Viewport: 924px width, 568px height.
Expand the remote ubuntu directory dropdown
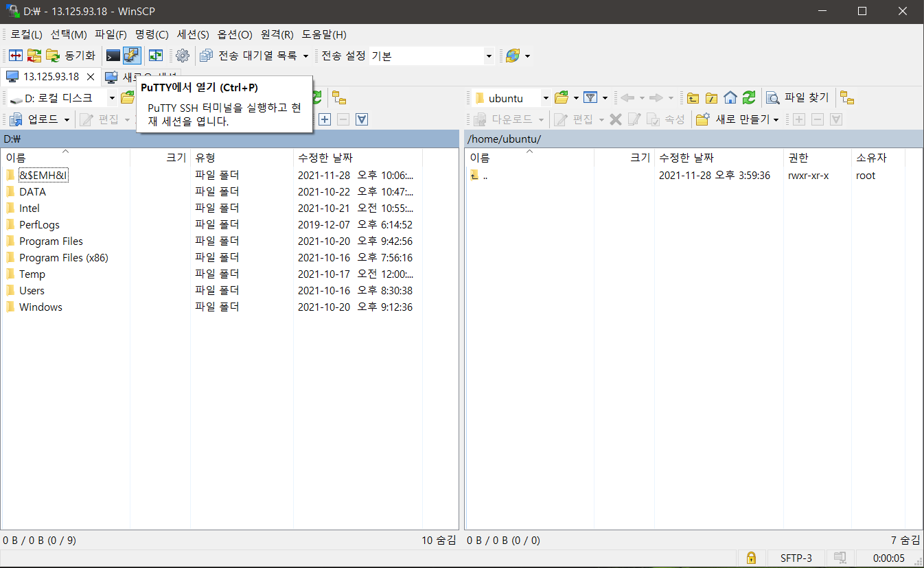pyautogui.click(x=546, y=98)
